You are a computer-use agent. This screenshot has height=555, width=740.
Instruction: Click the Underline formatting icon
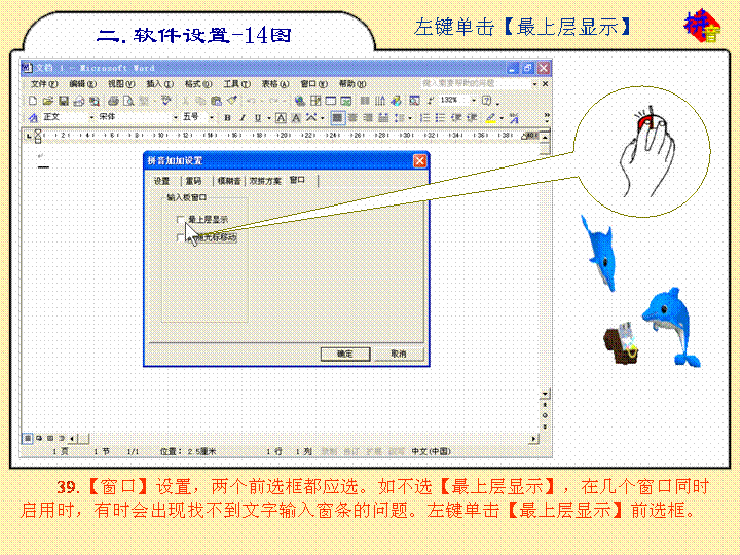pos(256,118)
